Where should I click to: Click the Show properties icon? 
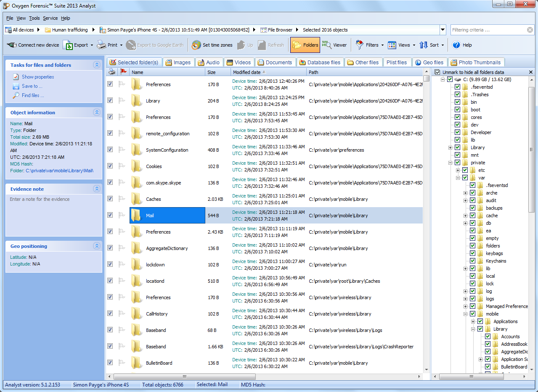(x=16, y=77)
